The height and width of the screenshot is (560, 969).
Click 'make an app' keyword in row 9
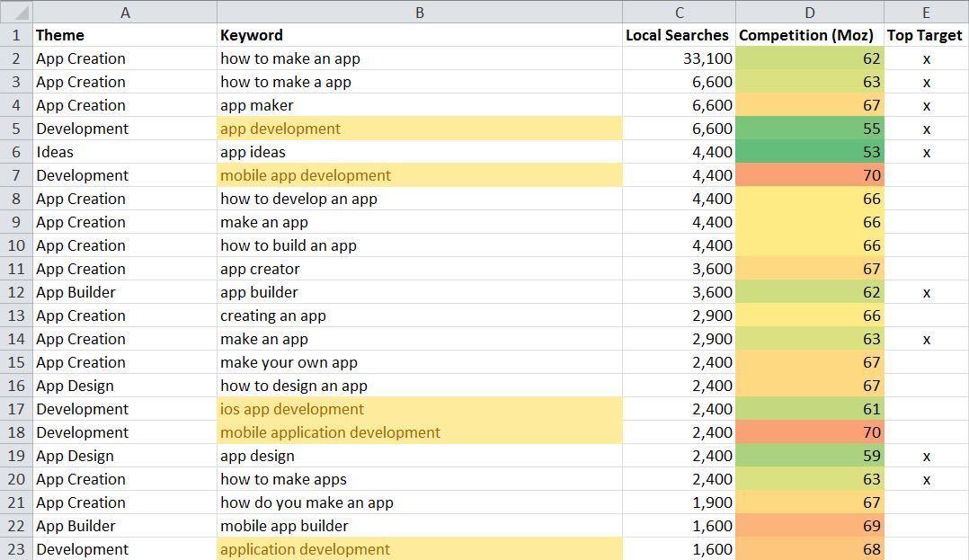(420, 223)
